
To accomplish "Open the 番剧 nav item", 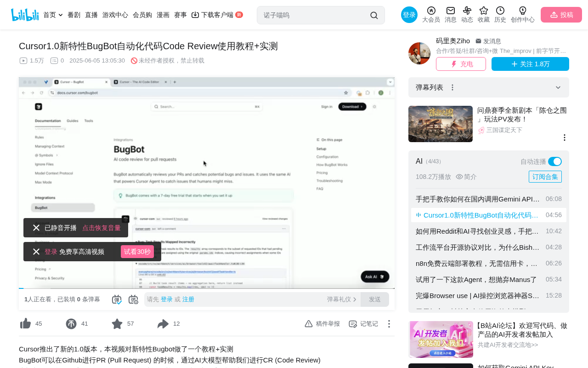I will click(x=74, y=15).
